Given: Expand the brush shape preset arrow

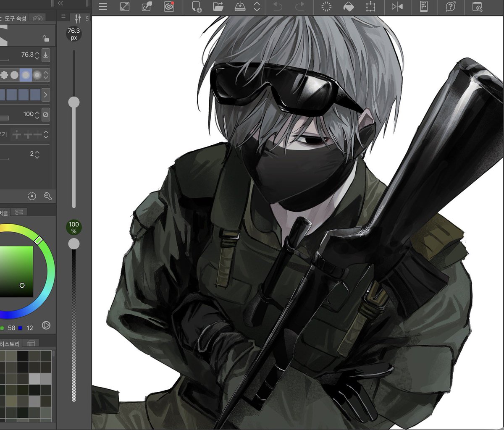Looking at the screenshot, I should click(45, 94).
